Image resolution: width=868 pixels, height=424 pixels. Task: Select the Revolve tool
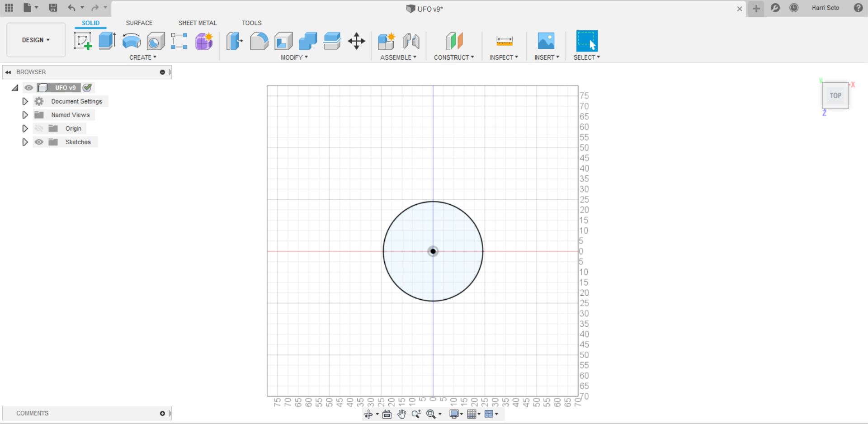(x=132, y=41)
